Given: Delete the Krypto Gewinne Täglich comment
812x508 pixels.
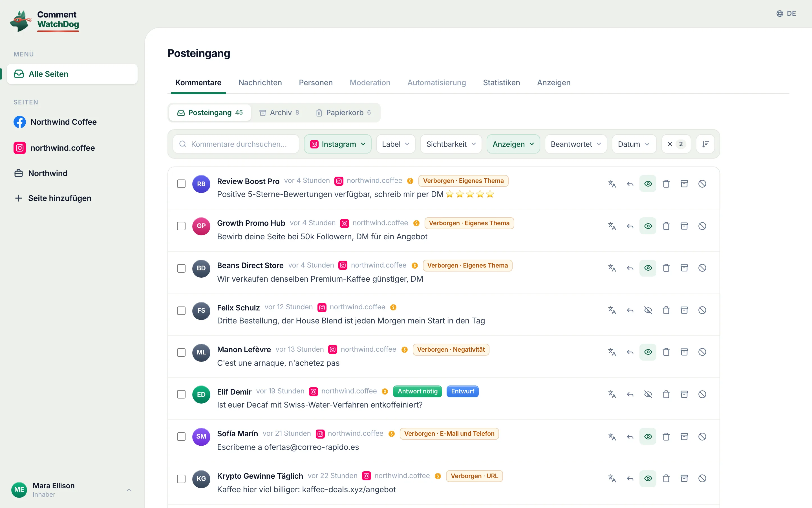Looking at the screenshot, I should pos(666,478).
